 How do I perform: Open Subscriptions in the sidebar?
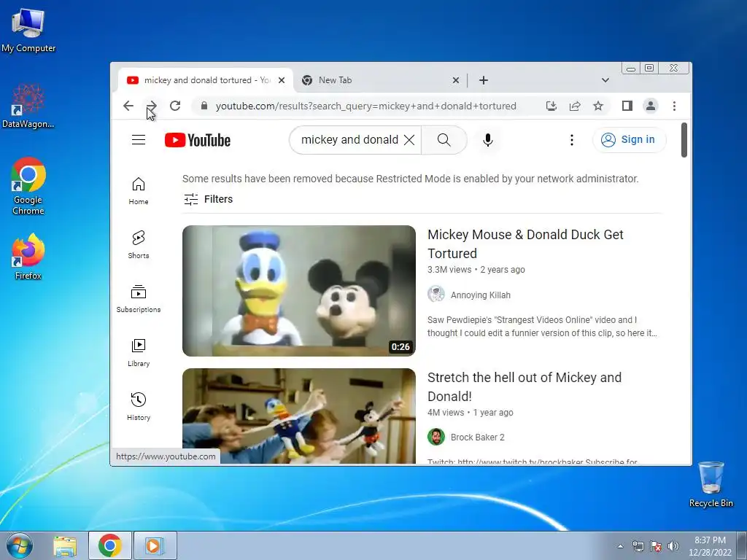[139, 298]
